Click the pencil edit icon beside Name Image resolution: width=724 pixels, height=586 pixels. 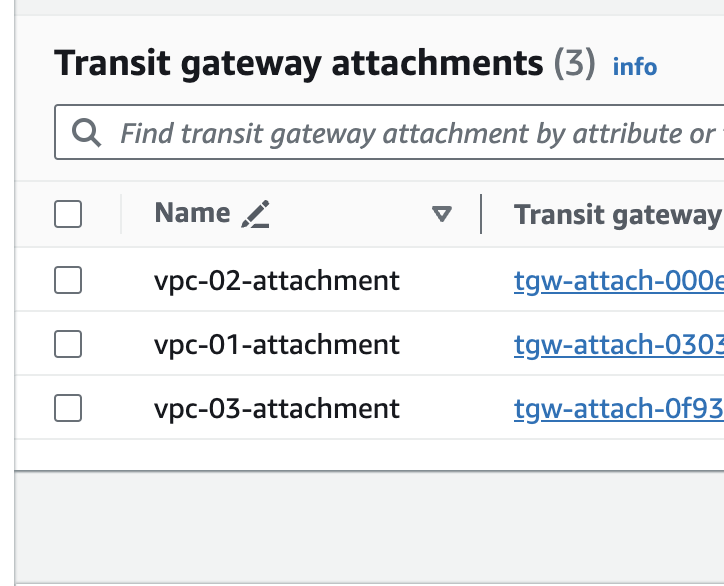256,214
